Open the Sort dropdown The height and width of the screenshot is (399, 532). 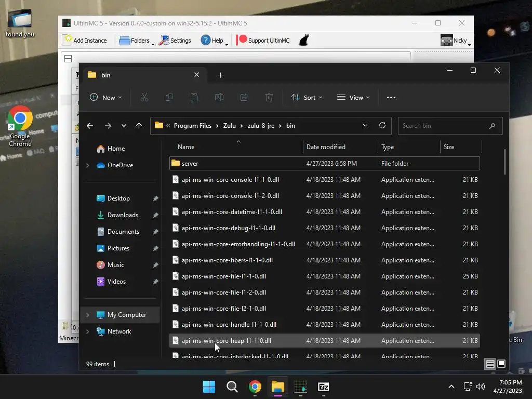coord(307,98)
